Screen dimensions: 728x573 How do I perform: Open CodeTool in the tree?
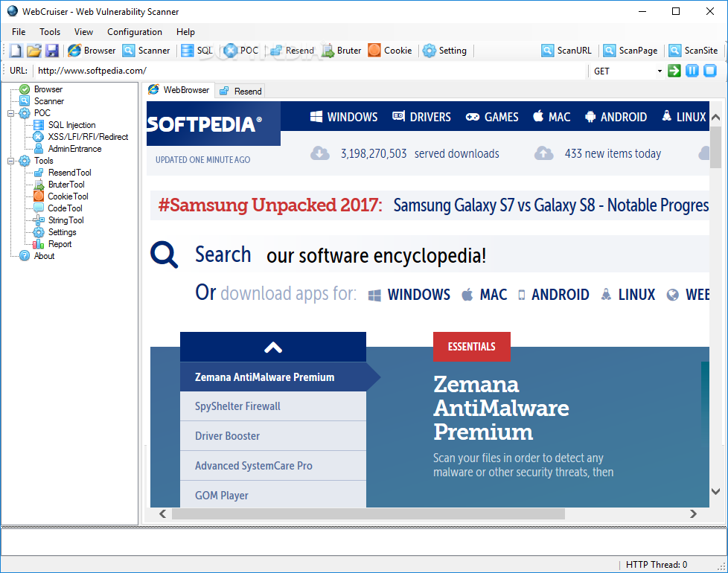[65, 208]
